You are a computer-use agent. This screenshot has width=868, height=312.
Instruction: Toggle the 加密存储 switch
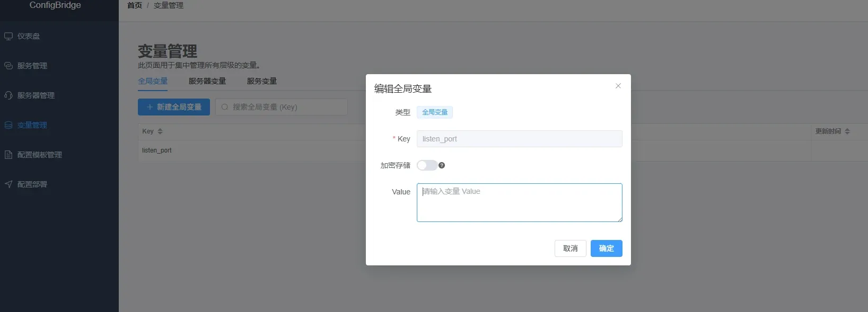427,165
